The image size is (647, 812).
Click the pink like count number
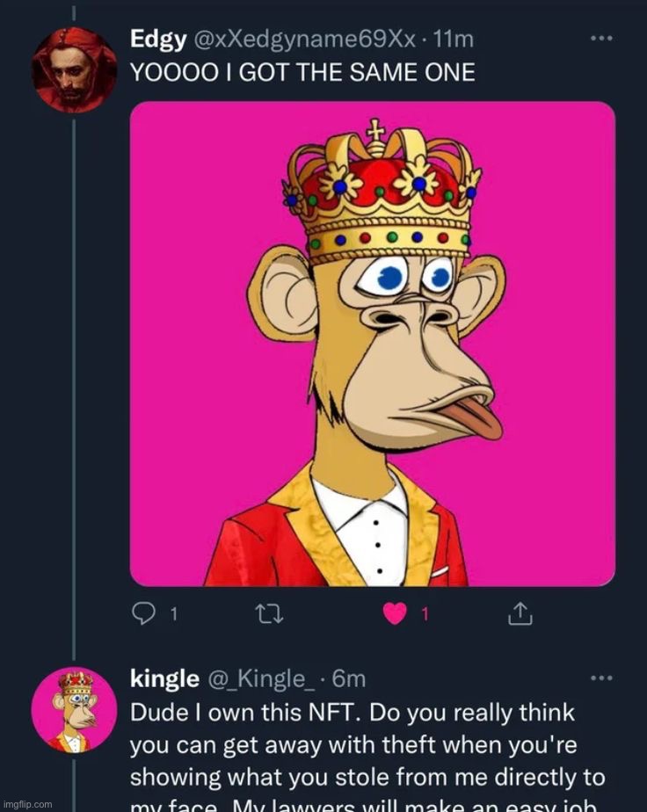pos(425,615)
